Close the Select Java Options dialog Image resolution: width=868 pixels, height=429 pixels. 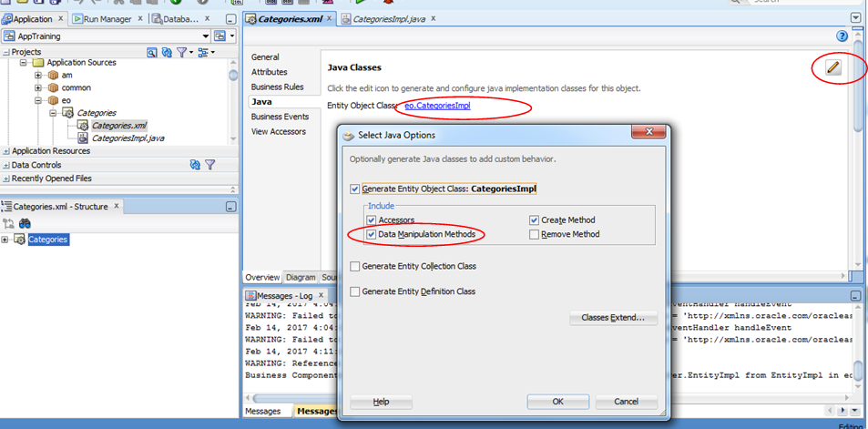pos(649,134)
